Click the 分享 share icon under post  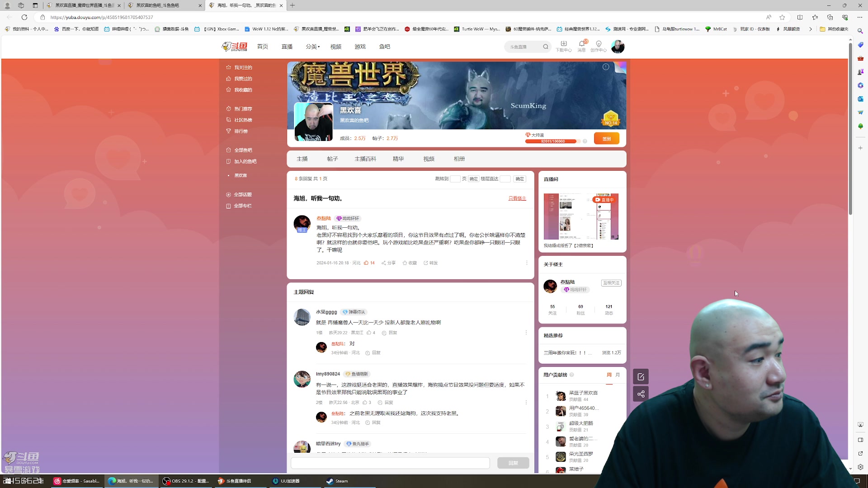click(384, 263)
